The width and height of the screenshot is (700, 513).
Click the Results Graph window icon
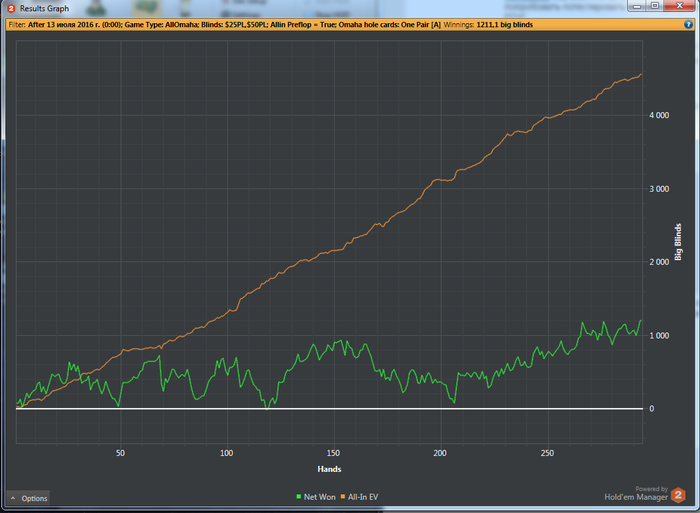(x=11, y=8)
